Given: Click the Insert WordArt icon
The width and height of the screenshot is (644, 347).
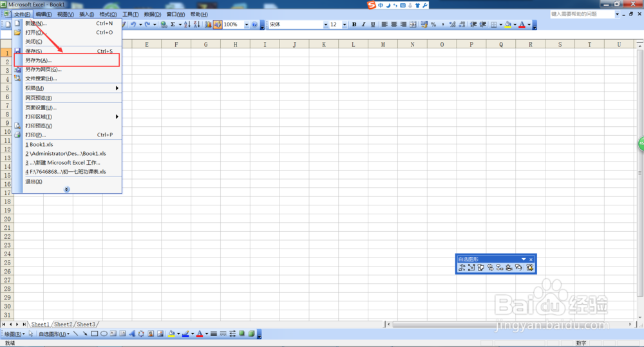Looking at the screenshot, I should point(132,334).
